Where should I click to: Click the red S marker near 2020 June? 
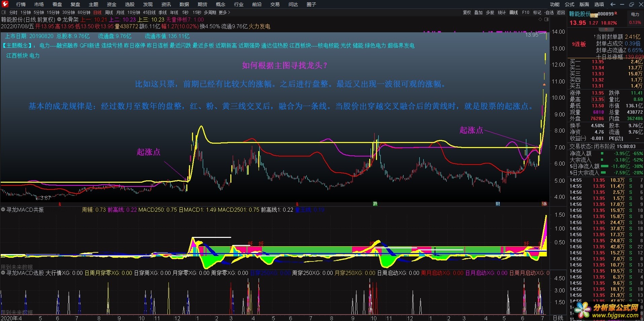60,204
